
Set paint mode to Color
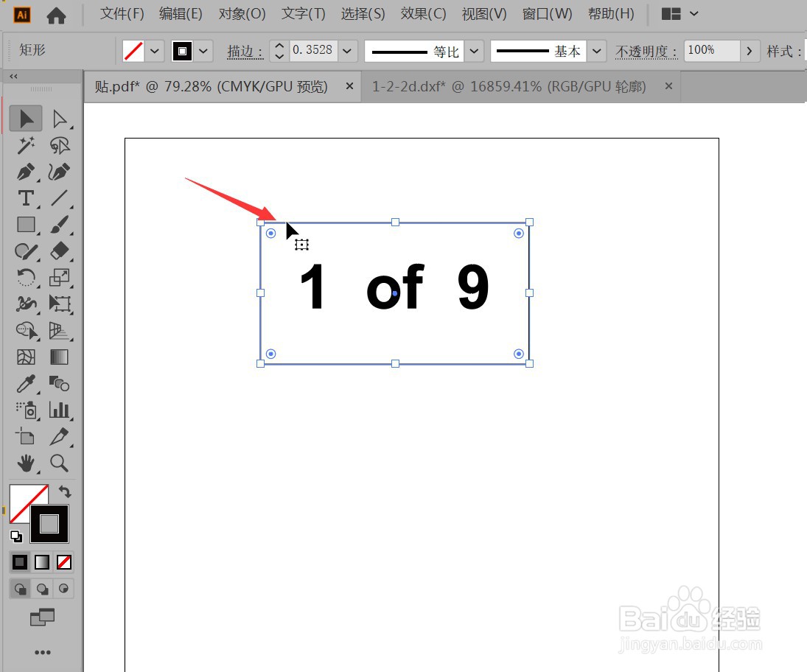click(x=20, y=562)
